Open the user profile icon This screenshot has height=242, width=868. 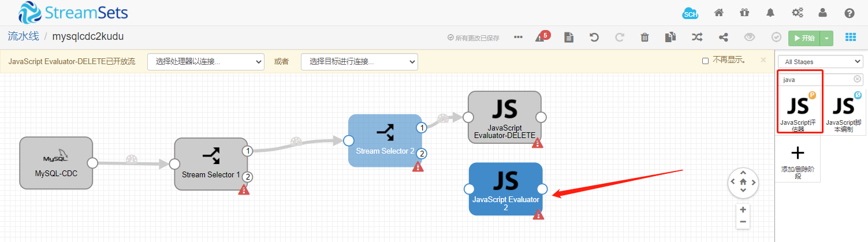pyautogui.click(x=823, y=13)
